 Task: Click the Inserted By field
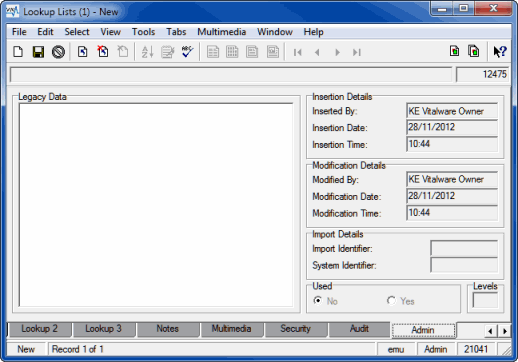pos(452,111)
